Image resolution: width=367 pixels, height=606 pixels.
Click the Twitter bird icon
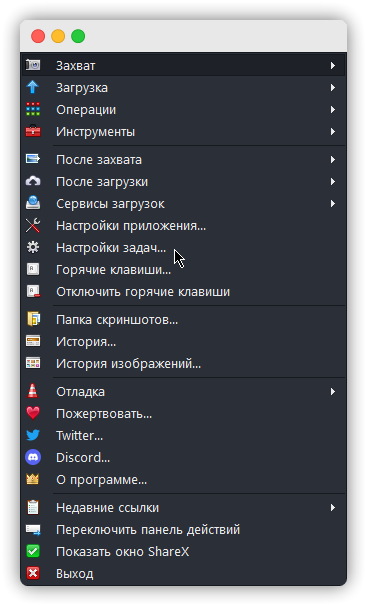pos(33,435)
